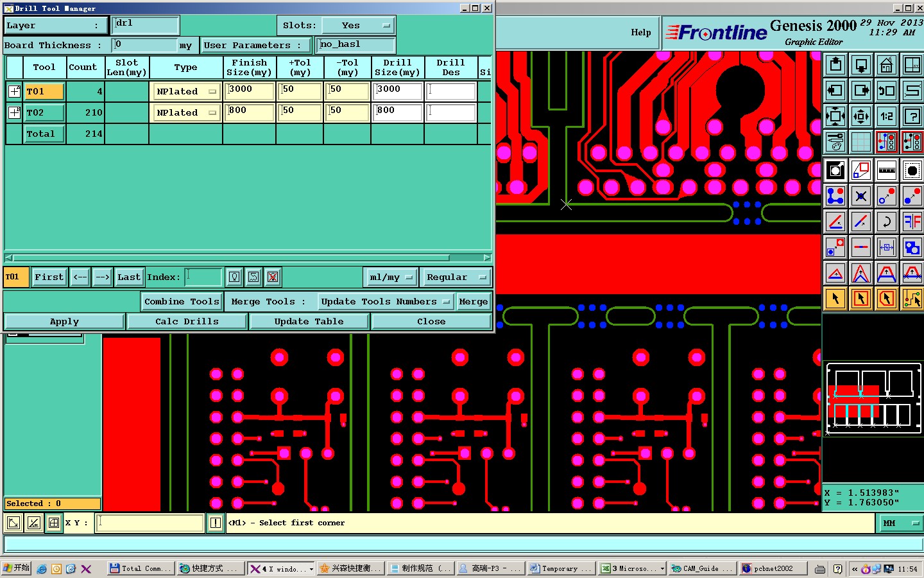The image size is (924, 578).
Task: Click the Layer drl input field
Action: [145, 25]
